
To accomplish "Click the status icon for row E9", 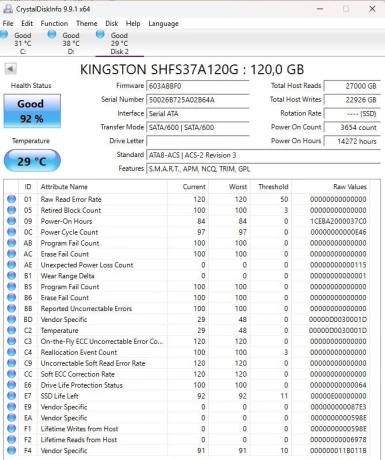I will click(x=11, y=407).
